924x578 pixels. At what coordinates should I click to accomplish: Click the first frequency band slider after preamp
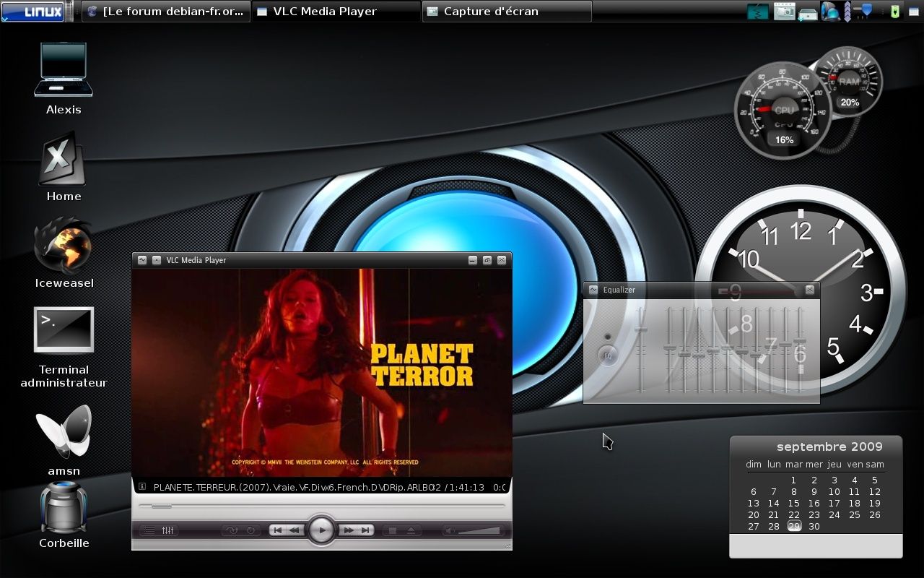point(670,350)
